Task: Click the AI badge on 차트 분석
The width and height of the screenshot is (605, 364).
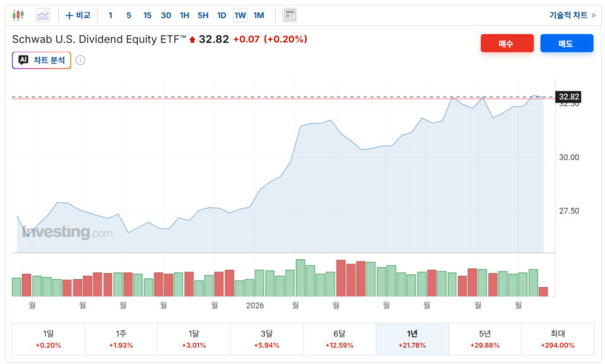Action: click(23, 60)
